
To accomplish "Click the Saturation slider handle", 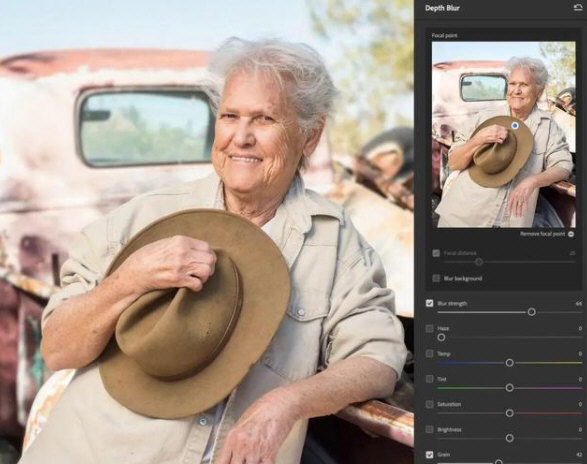I will coord(510,413).
